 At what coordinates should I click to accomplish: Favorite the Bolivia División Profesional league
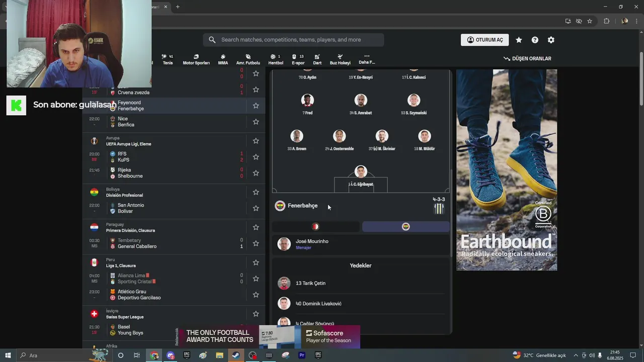pyautogui.click(x=256, y=192)
